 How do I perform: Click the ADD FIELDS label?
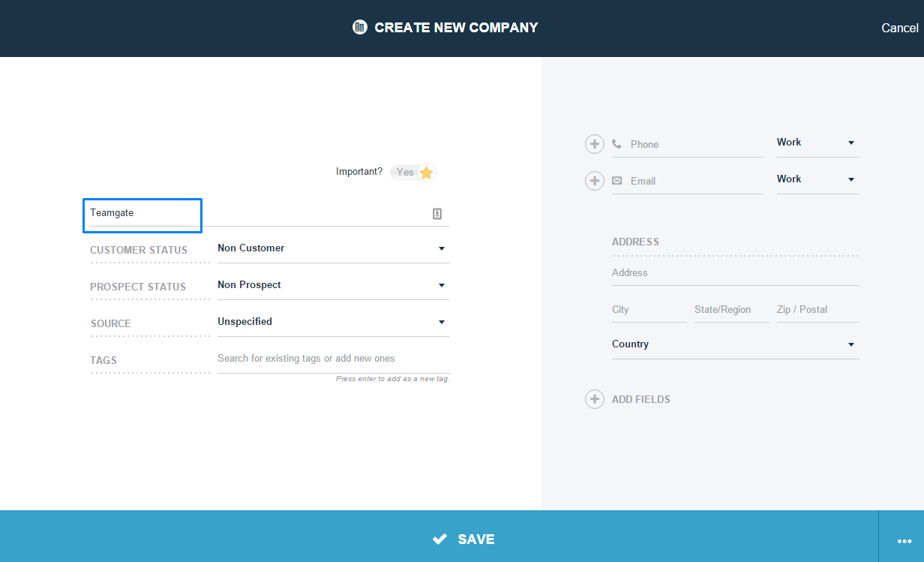click(x=641, y=399)
